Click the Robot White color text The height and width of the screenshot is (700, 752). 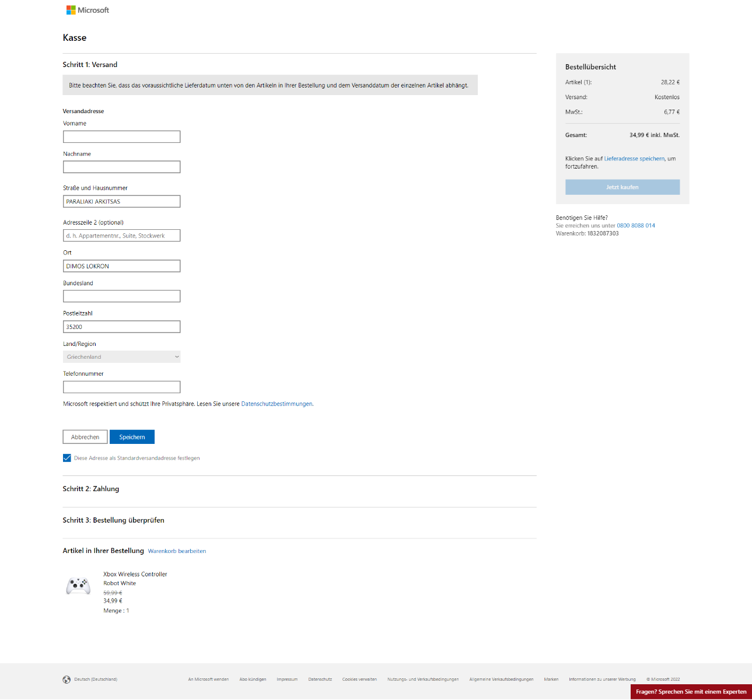click(120, 583)
